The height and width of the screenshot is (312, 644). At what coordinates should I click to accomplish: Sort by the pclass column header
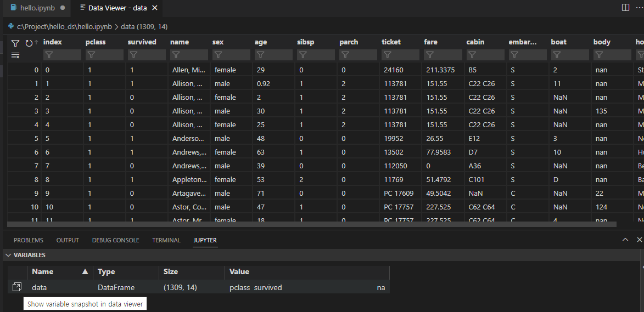(x=96, y=42)
